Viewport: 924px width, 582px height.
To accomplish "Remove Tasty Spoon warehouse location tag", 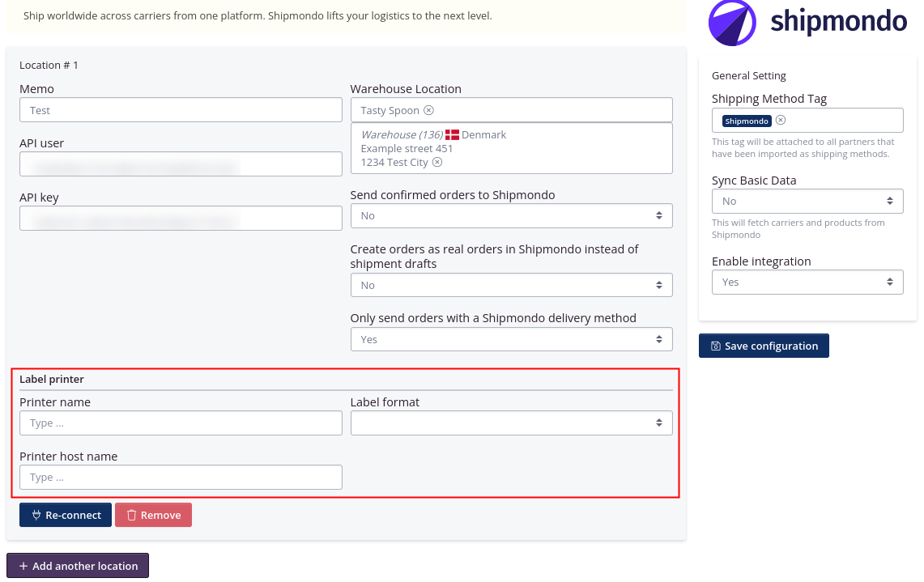I will (429, 110).
